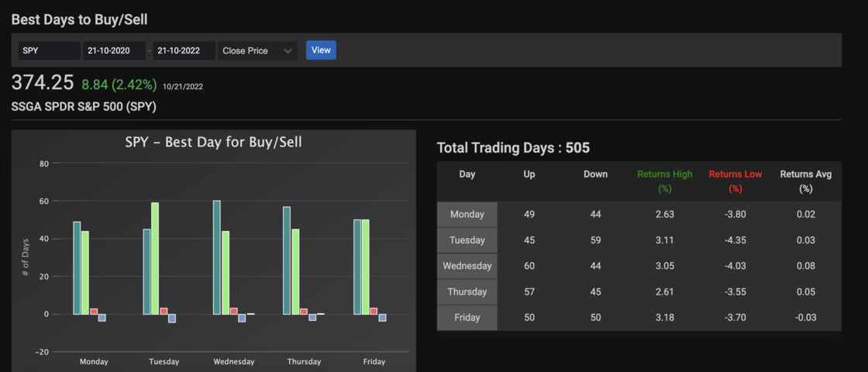Viewport: 868px width, 372px height.
Task: Open the Close Price dropdown
Action: click(x=257, y=50)
